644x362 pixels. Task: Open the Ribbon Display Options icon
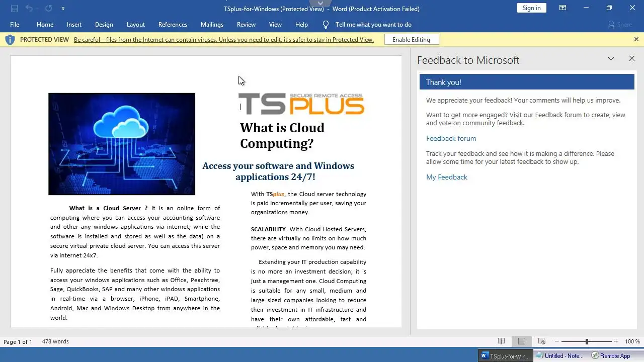click(563, 8)
